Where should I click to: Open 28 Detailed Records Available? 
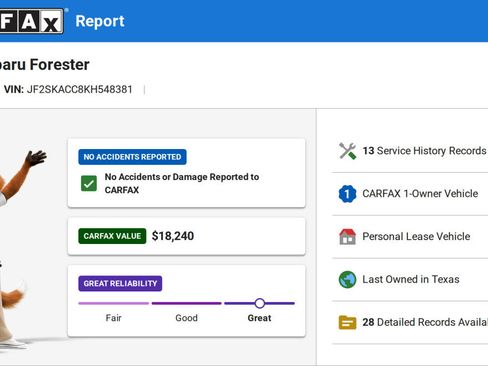point(410,322)
